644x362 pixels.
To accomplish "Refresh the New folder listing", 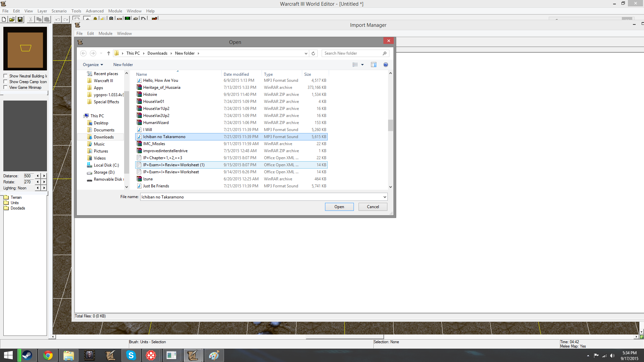I will point(313,53).
